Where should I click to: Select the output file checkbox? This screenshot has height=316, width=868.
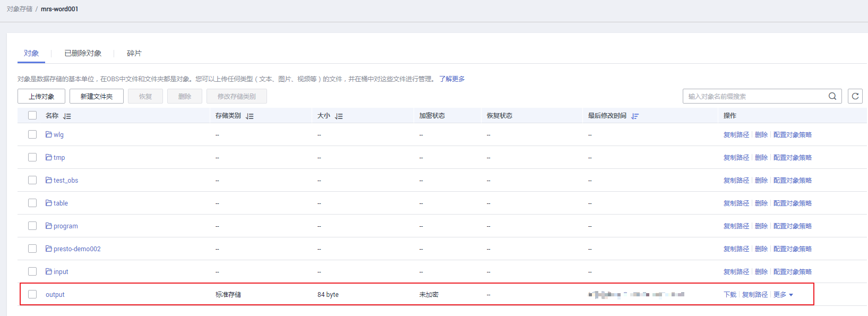point(32,294)
